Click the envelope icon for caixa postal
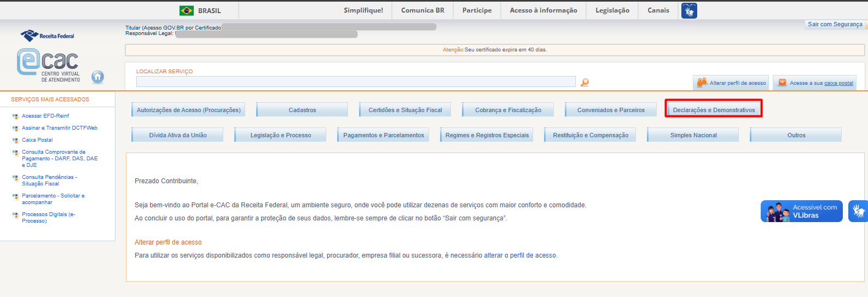 [782, 83]
